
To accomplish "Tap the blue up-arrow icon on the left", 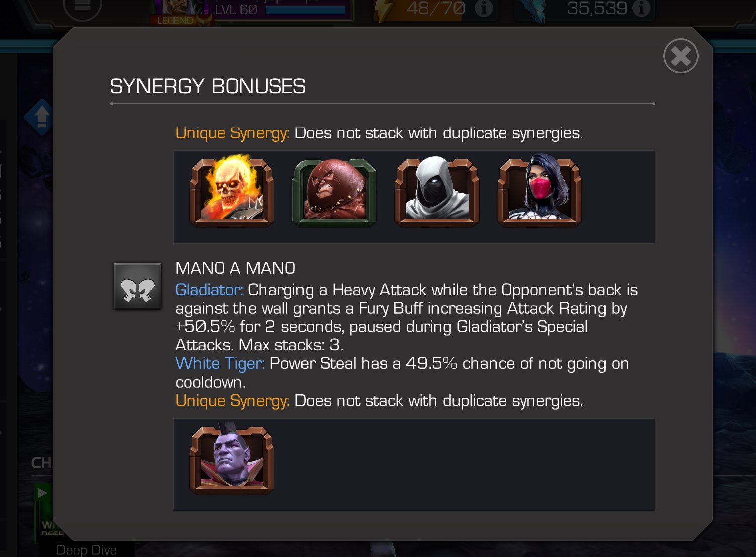I will [x=41, y=116].
